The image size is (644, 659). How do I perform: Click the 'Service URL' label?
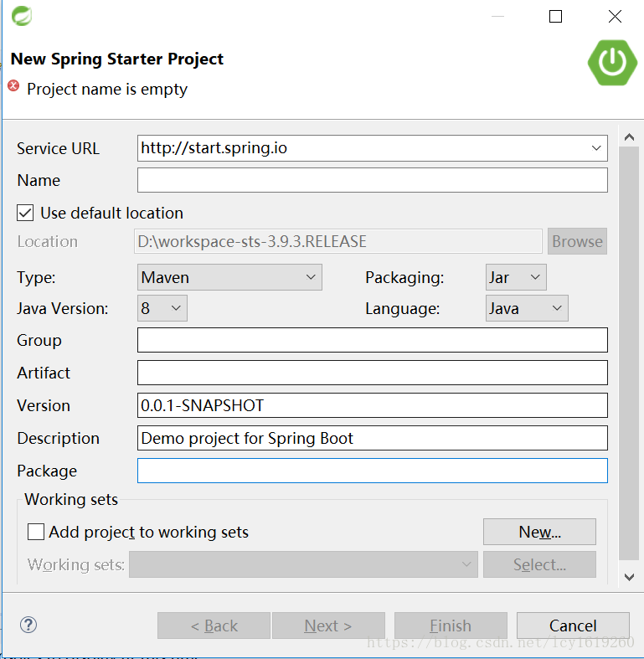58,148
